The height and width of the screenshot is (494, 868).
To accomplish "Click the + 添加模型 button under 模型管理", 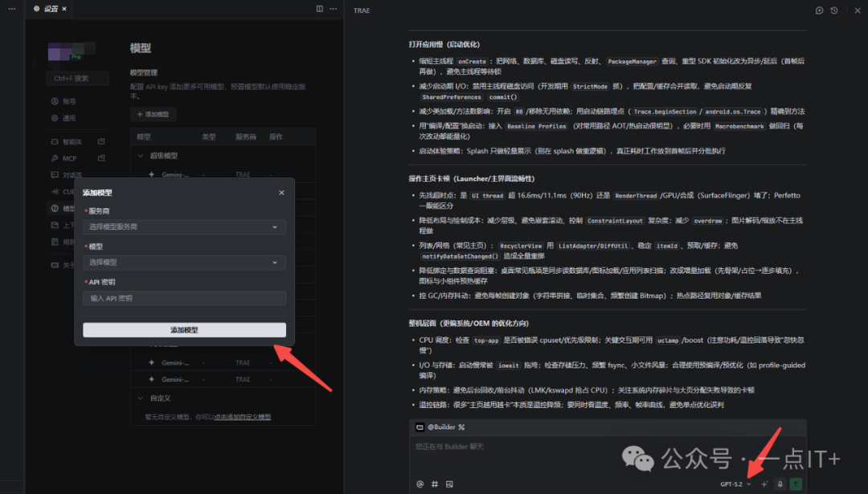I will coord(154,115).
